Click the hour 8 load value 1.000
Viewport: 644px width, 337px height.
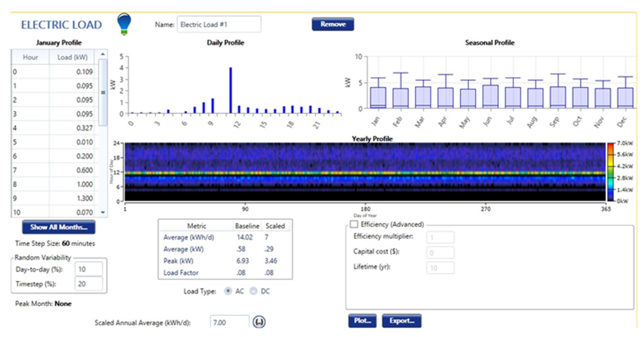[x=84, y=184]
